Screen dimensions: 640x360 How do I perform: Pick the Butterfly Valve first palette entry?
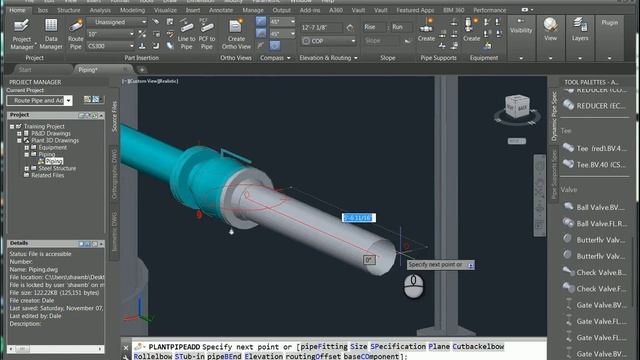point(595,240)
